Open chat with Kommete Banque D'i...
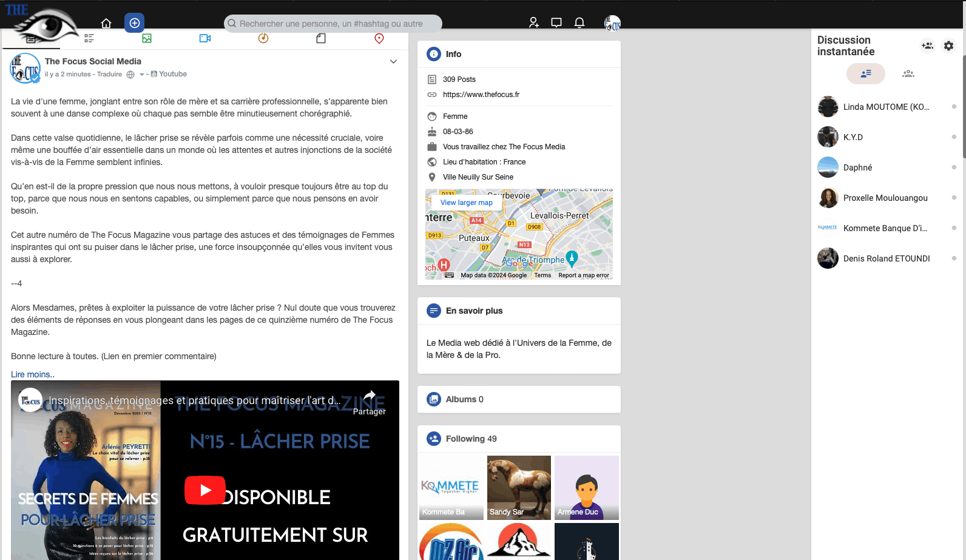Screen dimensions: 966x560 (887, 228)
